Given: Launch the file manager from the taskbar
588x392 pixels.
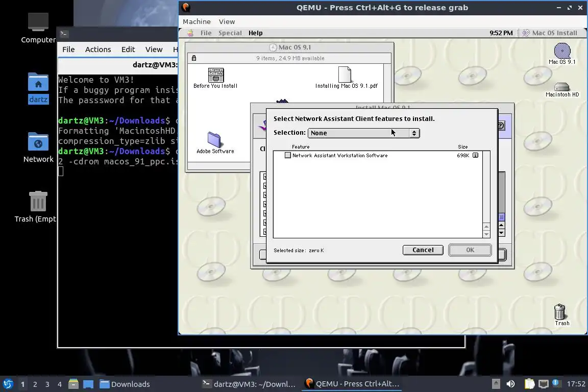Looking at the screenshot, I should (73, 384).
